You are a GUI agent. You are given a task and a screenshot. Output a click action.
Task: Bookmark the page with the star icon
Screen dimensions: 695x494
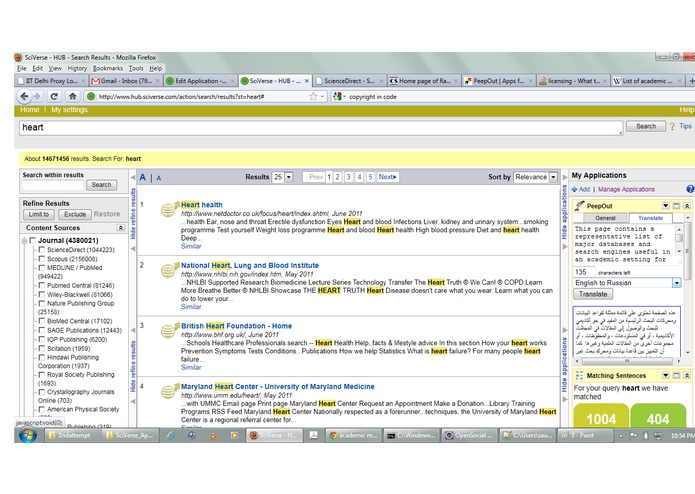coord(313,96)
